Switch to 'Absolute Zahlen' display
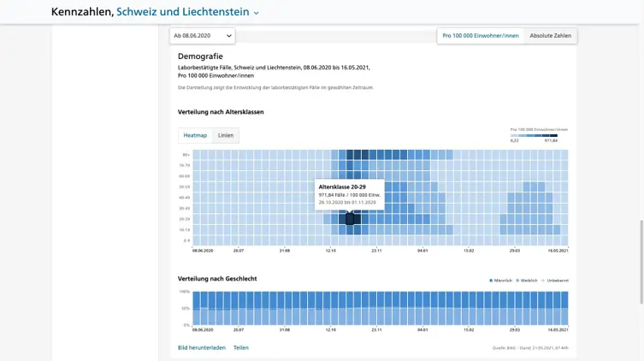This screenshot has height=361, width=644. [550, 36]
